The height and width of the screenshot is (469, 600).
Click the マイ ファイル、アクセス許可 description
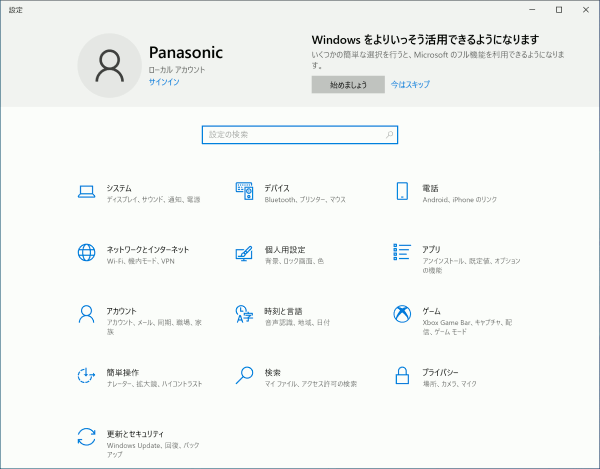click(311, 384)
